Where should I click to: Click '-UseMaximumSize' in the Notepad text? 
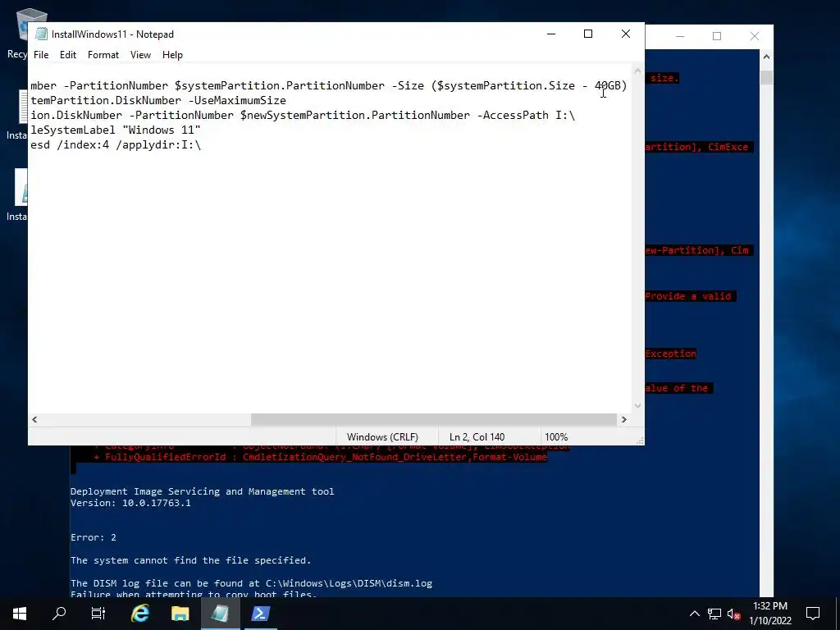coord(237,100)
